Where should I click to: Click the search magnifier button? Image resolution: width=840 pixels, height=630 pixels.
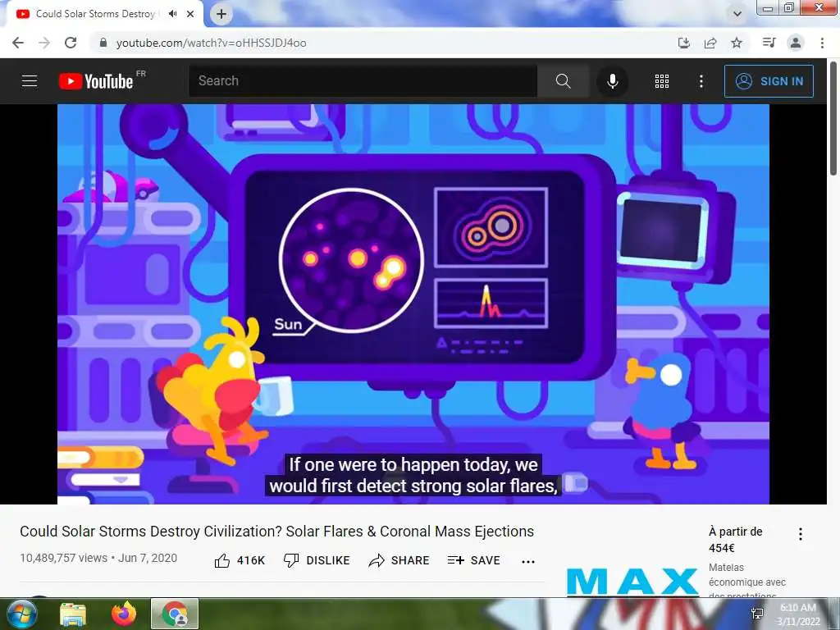tap(563, 81)
